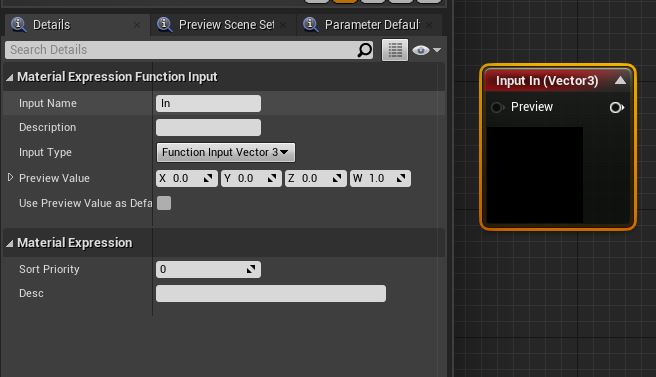Click the Sort Priority label

click(x=49, y=269)
